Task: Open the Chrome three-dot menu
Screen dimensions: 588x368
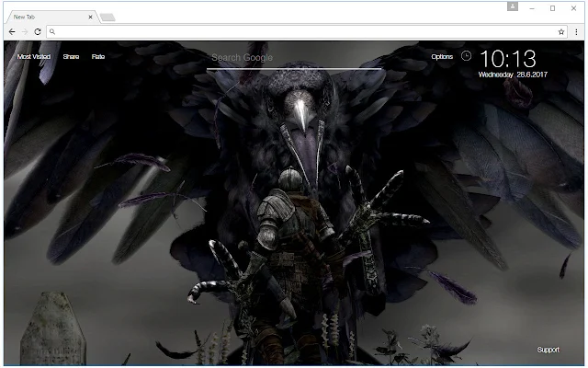Action: 576,32
